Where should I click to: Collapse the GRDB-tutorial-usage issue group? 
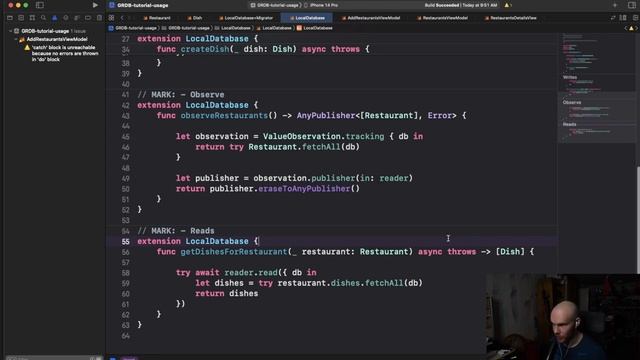pyautogui.click(x=10, y=31)
